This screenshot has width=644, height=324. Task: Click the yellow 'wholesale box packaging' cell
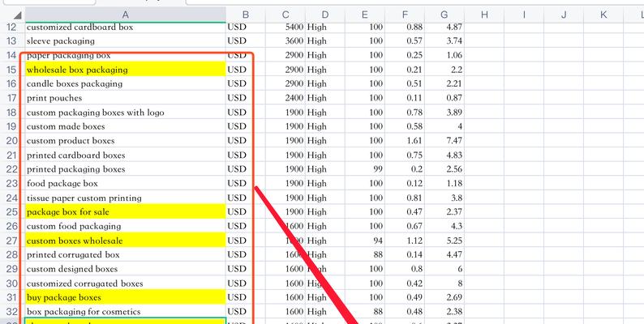[125, 70]
